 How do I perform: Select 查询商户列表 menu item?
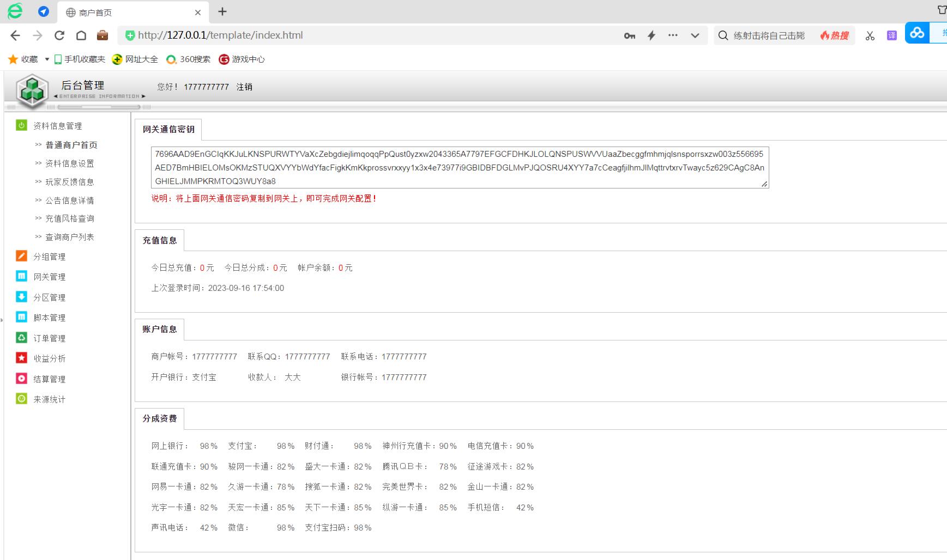[x=69, y=237]
